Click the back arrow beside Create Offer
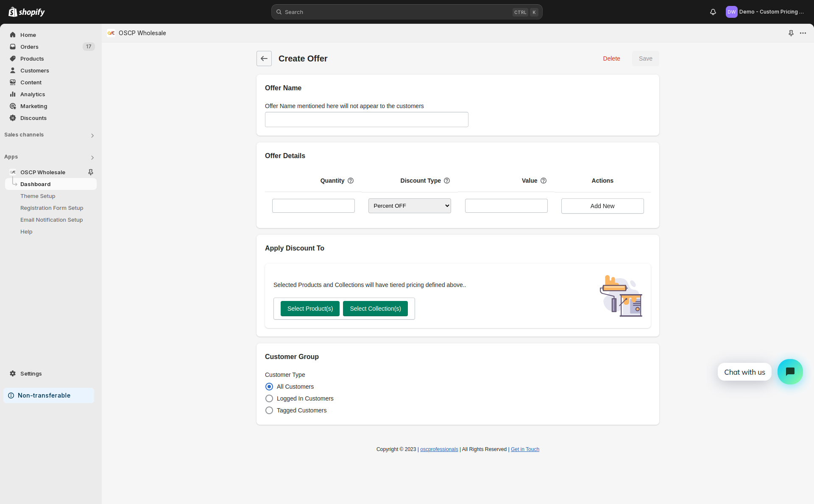 264,58
